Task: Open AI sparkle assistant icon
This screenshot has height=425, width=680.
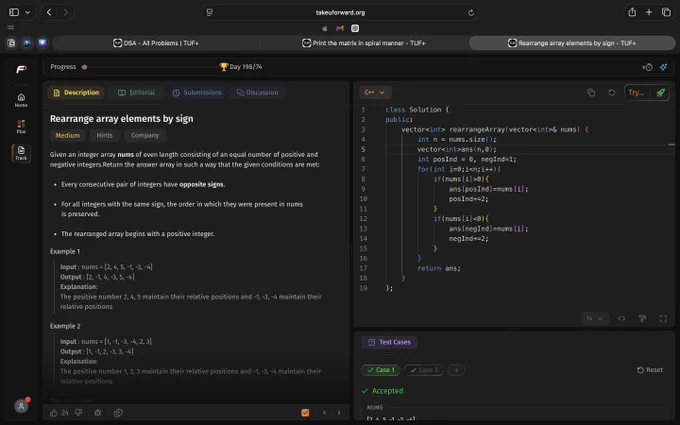Action: point(663,67)
